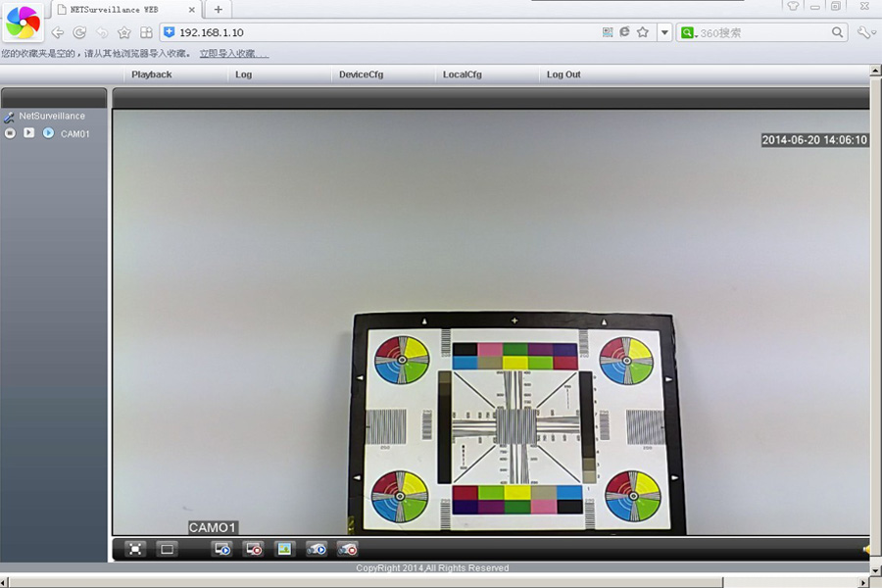Select the single-window layout icon

[x=167, y=549]
